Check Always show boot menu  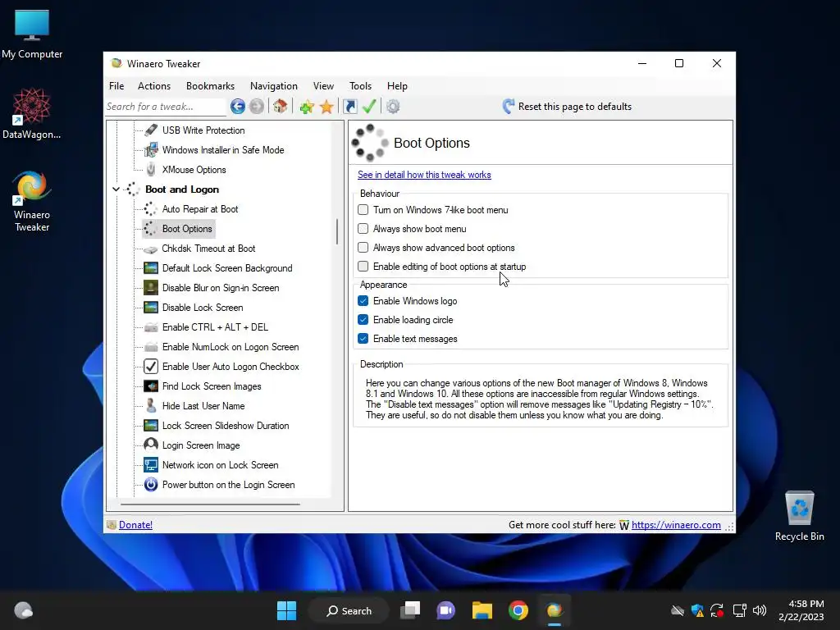(363, 229)
